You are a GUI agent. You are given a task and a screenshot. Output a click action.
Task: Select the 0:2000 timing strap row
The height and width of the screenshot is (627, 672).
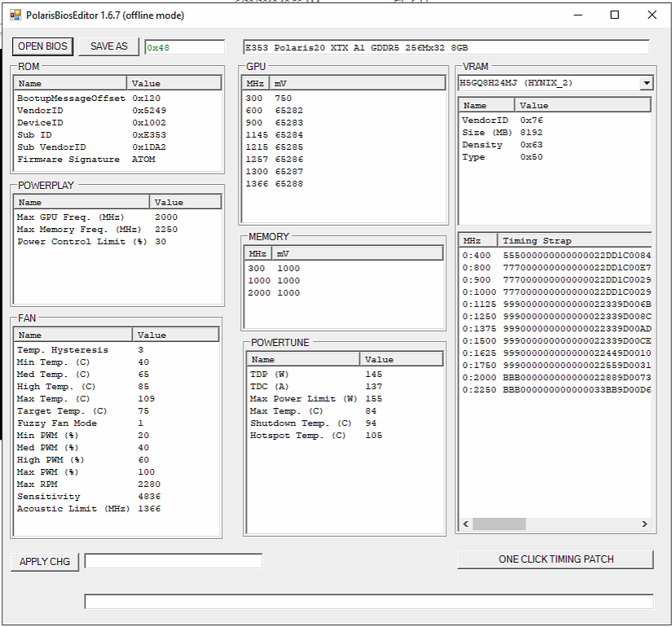pyautogui.click(x=556, y=378)
